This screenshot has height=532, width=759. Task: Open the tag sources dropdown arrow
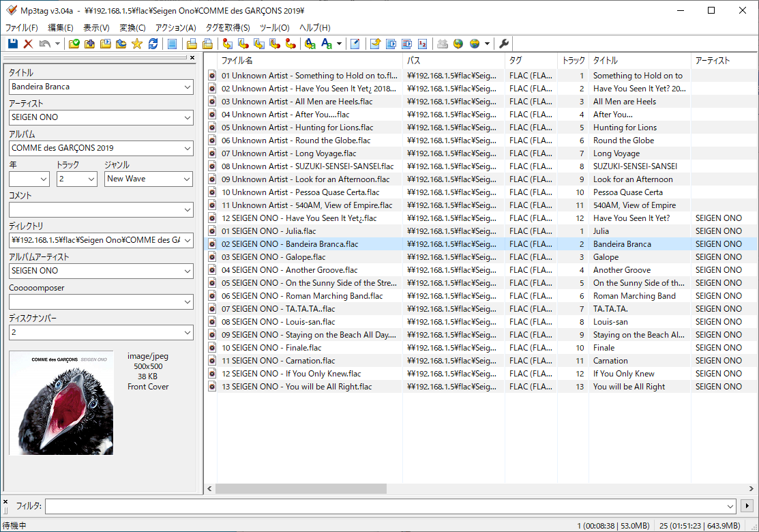(x=487, y=44)
